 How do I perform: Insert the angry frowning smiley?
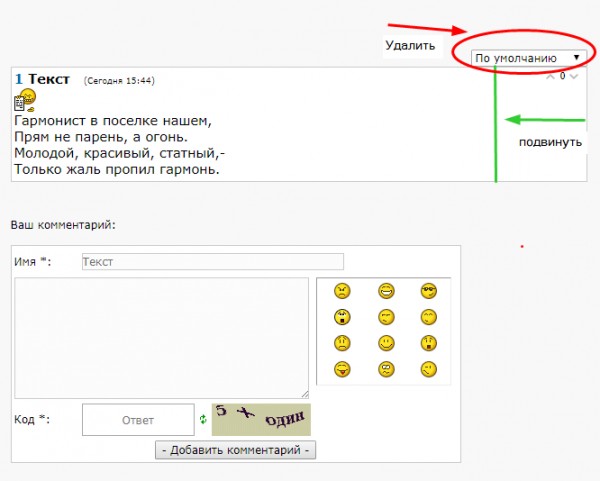[342, 291]
